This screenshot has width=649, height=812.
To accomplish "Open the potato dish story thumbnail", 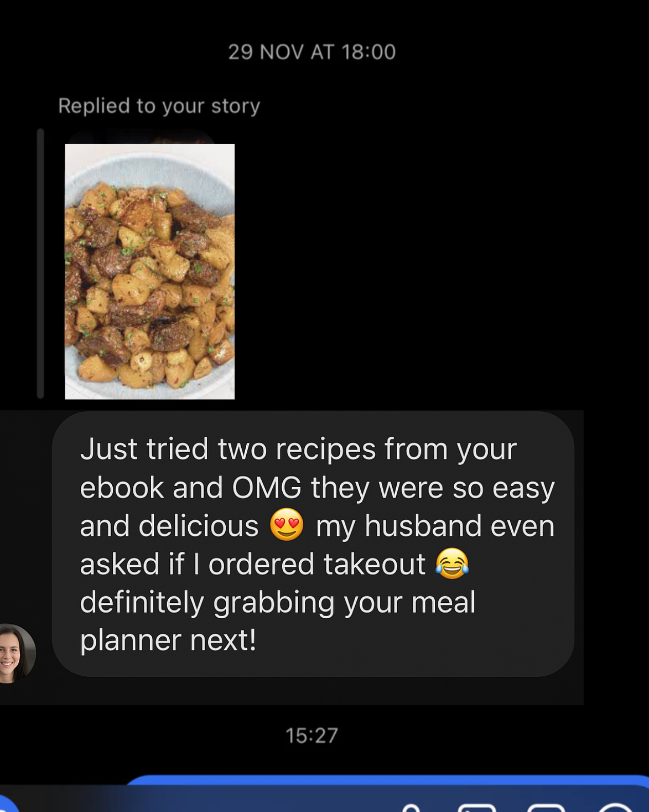I will (x=150, y=271).
